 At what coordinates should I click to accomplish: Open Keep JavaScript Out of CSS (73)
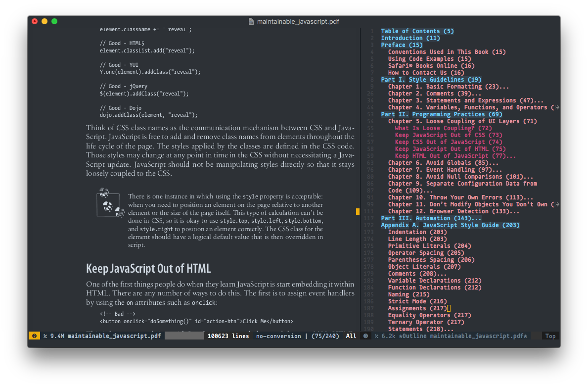[x=449, y=135]
